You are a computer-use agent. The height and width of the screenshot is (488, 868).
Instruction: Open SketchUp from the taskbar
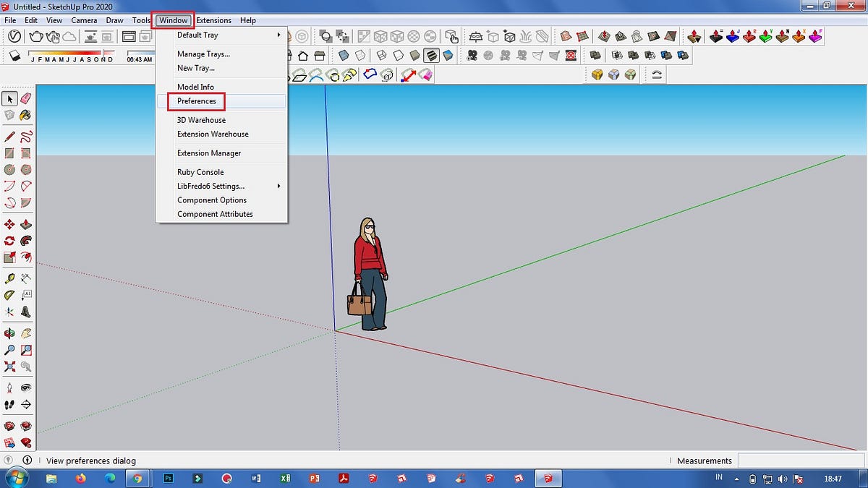click(548, 478)
